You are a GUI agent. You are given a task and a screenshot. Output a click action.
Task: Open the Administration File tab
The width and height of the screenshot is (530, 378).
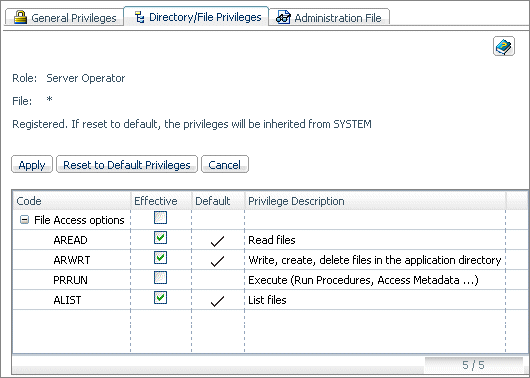329,17
